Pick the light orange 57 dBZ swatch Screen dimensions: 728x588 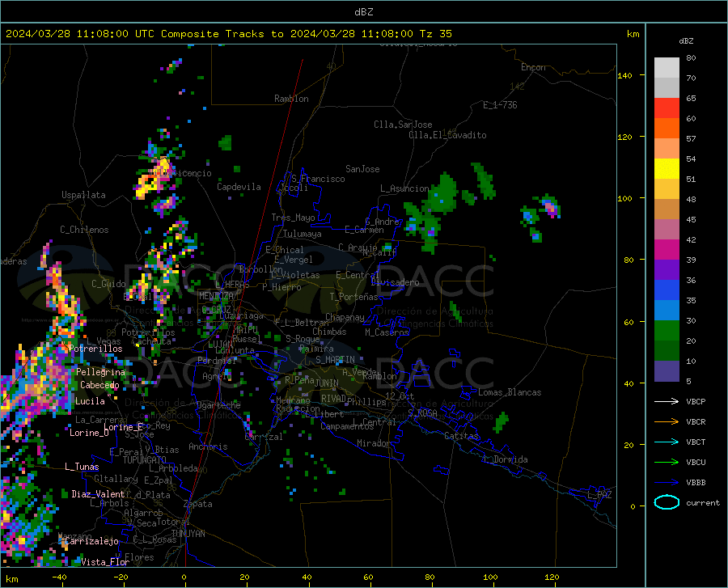click(667, 149)
